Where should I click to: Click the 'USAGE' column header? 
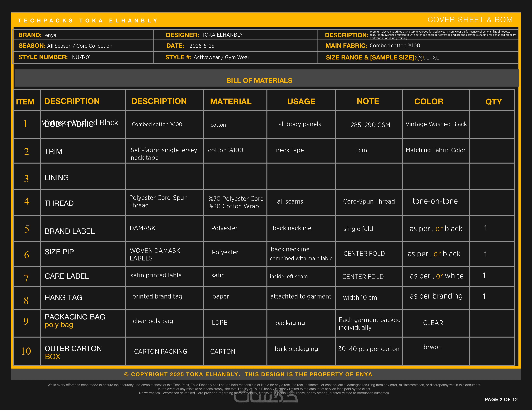(301, 101)
